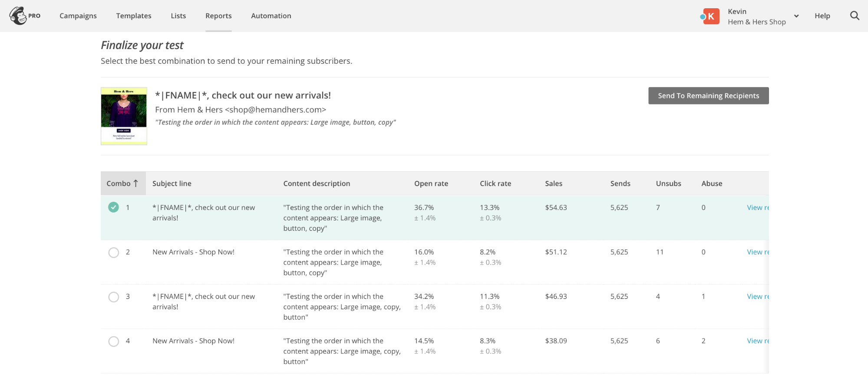Open the Lists menu

(178, 16)
